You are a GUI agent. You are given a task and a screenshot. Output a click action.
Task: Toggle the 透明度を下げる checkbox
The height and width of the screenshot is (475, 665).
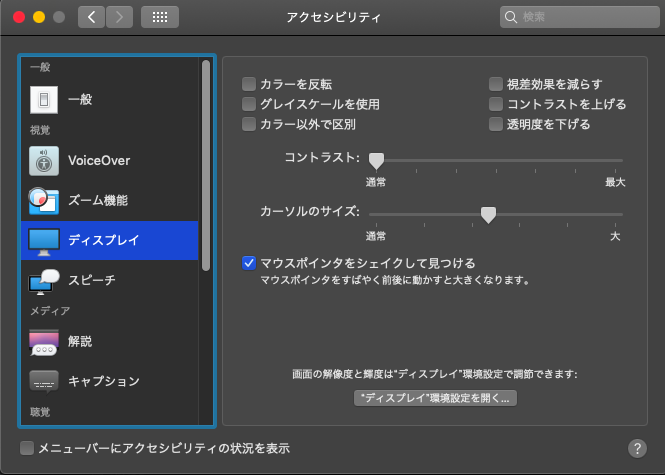coord(495,125)
